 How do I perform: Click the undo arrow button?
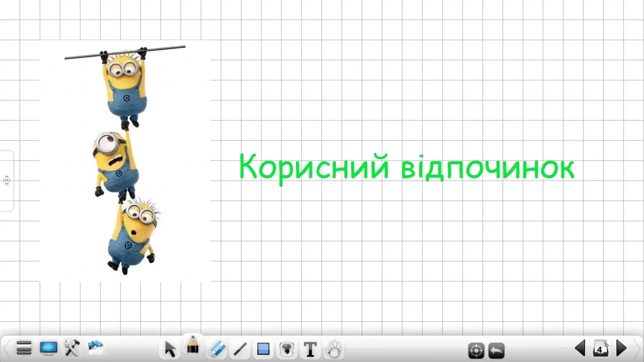click(497, 350)
